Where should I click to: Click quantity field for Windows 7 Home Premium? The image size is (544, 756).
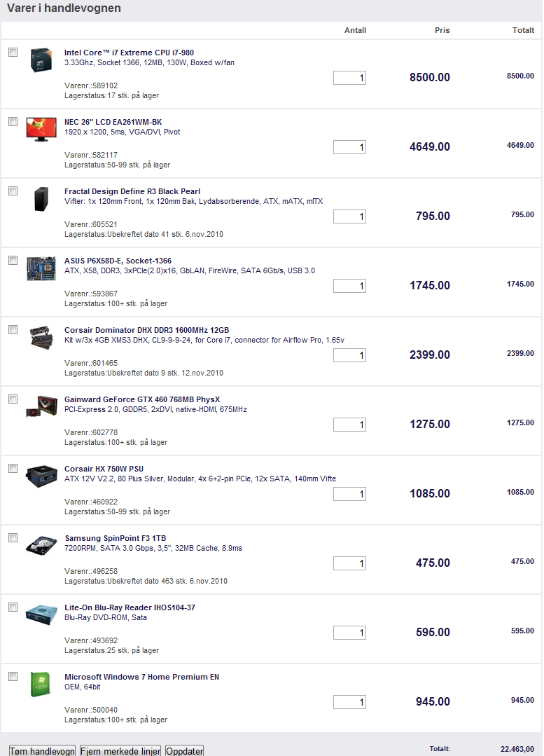pyautogui.click(x=349, y=702)
